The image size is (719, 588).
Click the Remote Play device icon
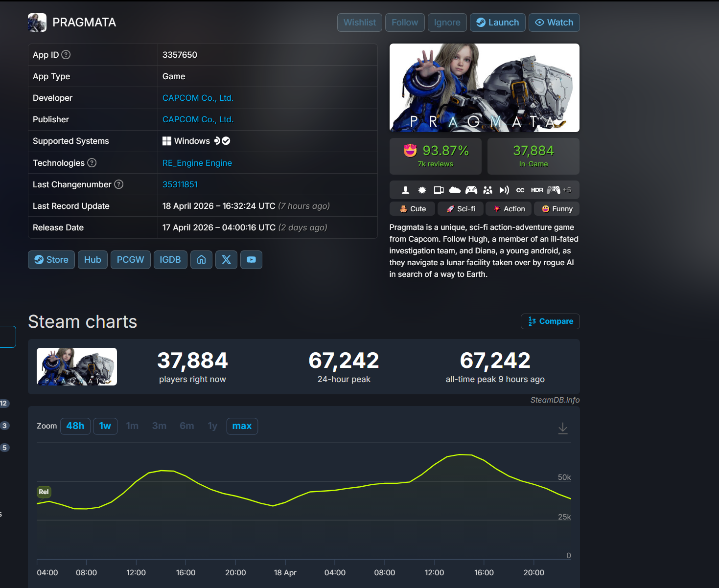[439, 190]
